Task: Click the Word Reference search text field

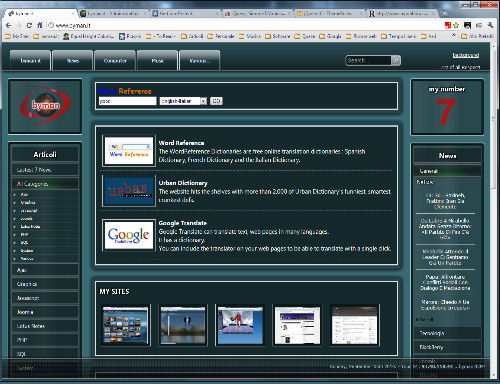Action: (127, 101)
